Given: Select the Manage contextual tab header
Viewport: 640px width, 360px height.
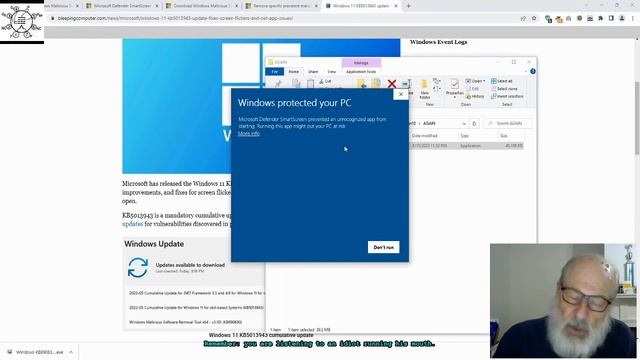Looking at the screenshot, I should 361,63.
